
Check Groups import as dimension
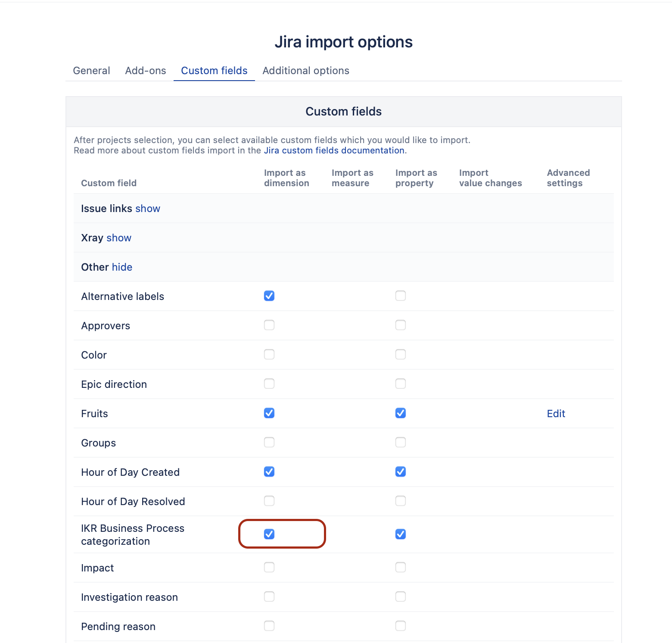pos(269,442)
